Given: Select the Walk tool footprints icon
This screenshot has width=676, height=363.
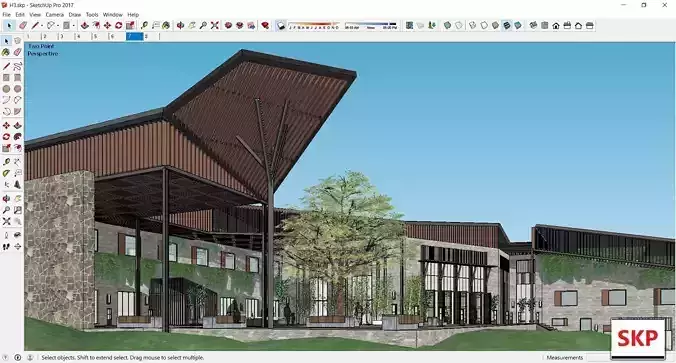Looking at the screenshot, I should [6, 247].
